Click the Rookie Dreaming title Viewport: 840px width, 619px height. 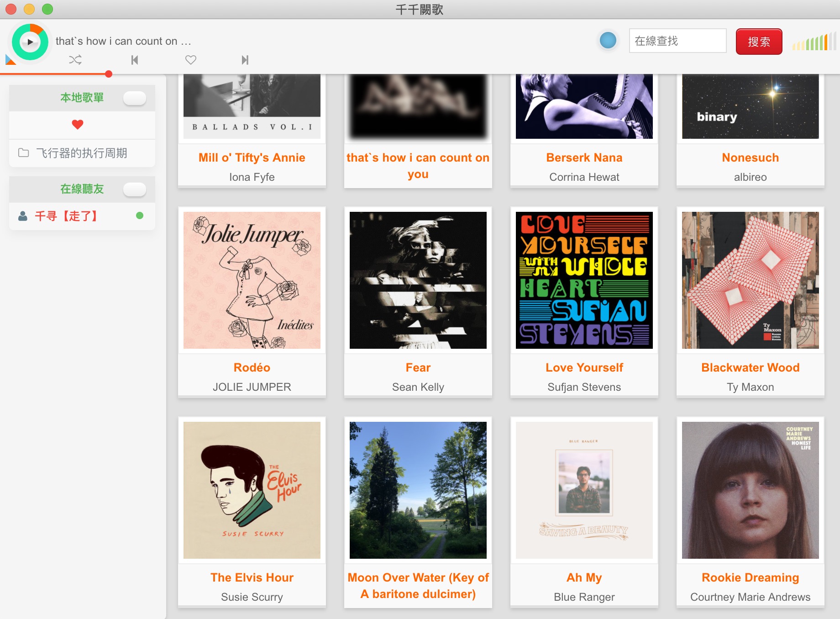pos(751,577)
